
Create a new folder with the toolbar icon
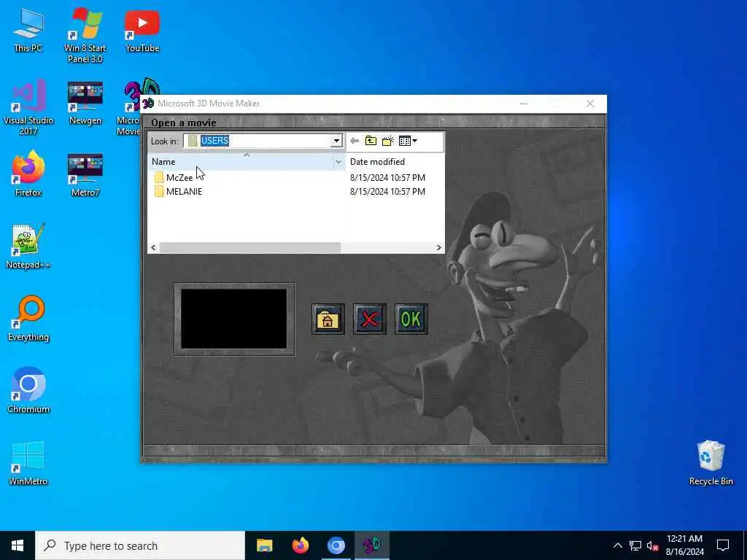pos(388,141)
